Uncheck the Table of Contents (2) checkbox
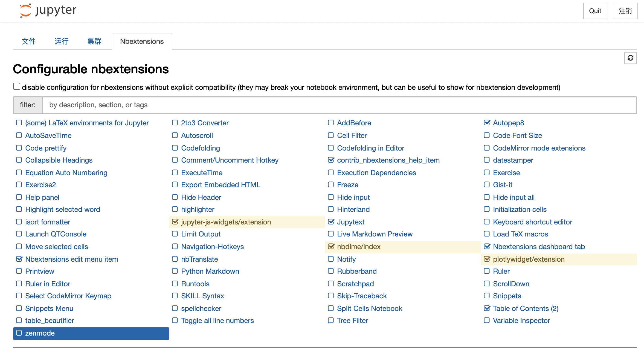 point(487,308)
